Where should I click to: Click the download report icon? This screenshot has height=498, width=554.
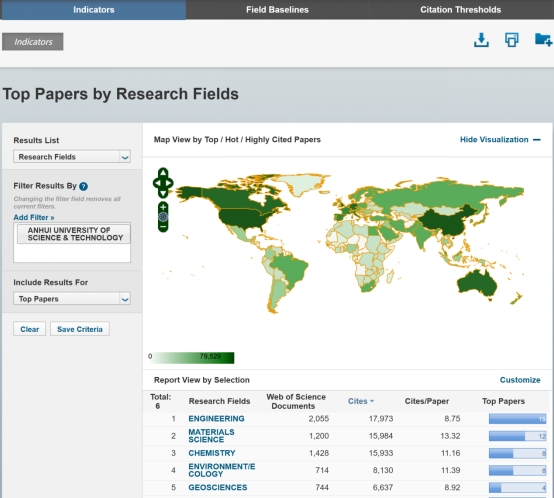click(x=481, y=40)
